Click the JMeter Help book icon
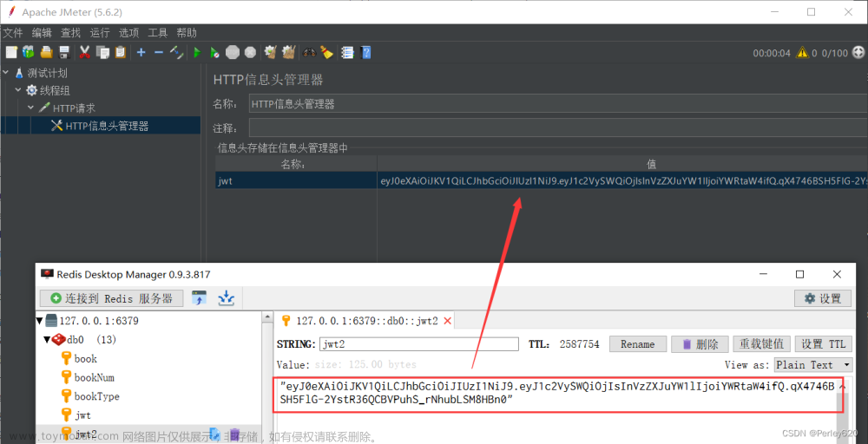 point(365,53)
